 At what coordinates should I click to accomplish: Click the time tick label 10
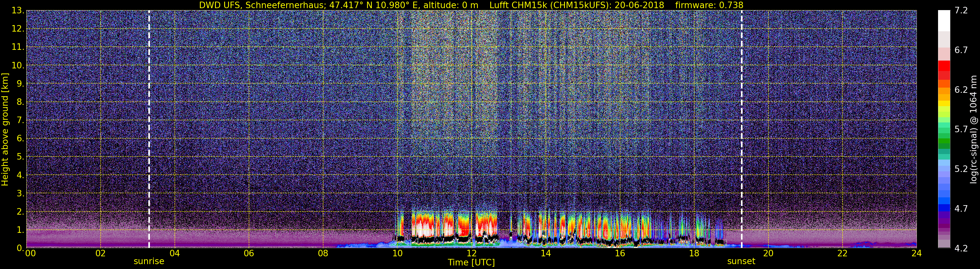pyautogui.click(x=397, y=253)
